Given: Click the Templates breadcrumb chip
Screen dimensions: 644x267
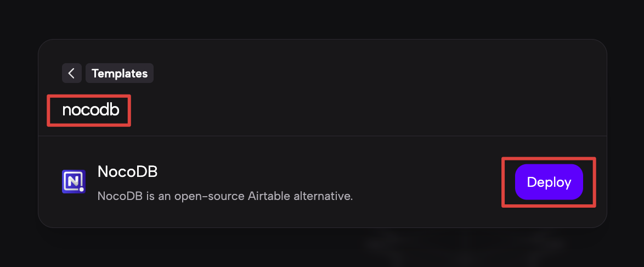Looking at the screenshot, I should click(120, 73).
